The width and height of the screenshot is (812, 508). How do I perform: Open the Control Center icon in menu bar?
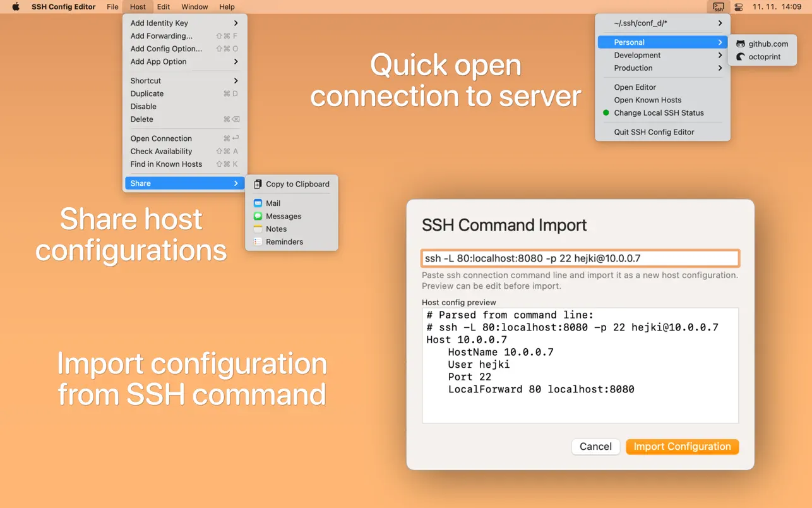(739, 7)
